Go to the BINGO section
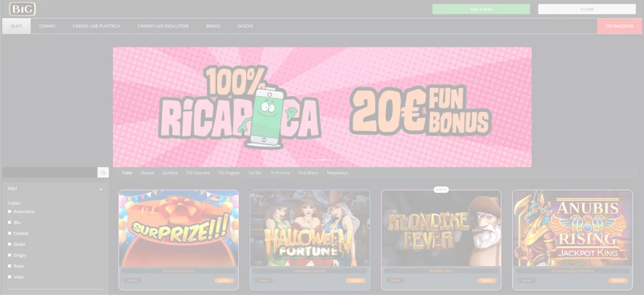644x295 pixels. [x=213, y=26]
